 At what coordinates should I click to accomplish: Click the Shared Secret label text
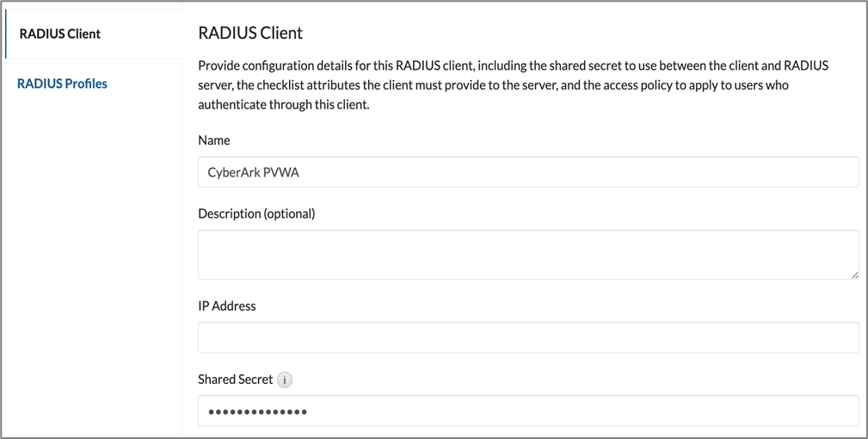click(x=235, y=380)
